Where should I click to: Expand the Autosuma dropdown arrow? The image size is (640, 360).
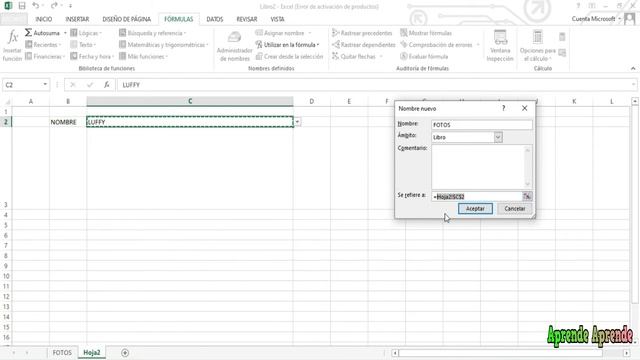tap(65, 33)
